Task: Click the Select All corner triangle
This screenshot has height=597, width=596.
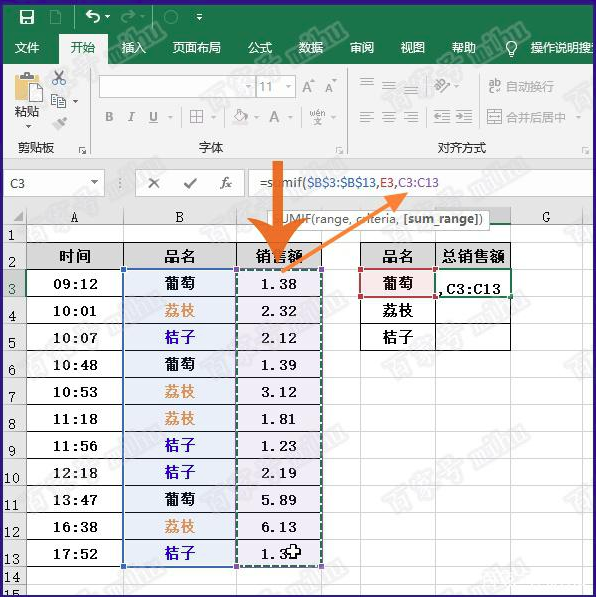Action: 18,217
